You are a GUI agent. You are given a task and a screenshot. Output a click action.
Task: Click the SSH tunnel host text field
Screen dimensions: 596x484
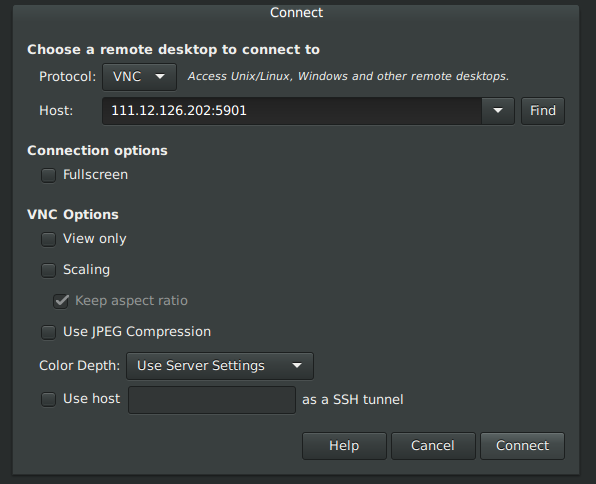pos(212,400)
